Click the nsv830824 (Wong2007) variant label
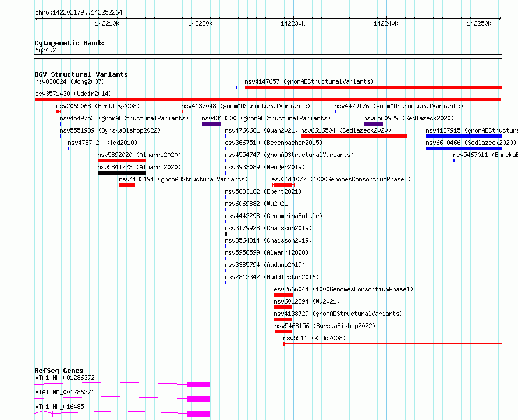This screenshot has height=420, width=518. pyautogui.click(x=70, y=81)
